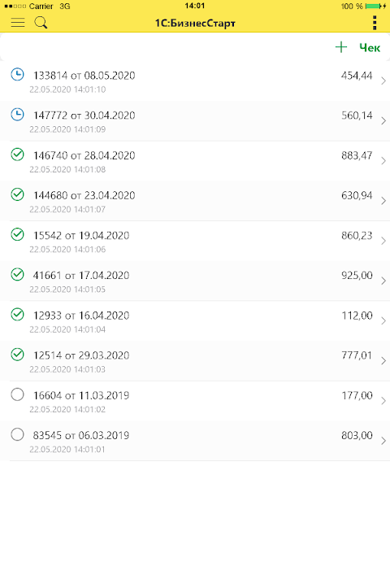Open chevron for receipt 860,23
This screenshot has width=390, height=588.
point(383,241)
